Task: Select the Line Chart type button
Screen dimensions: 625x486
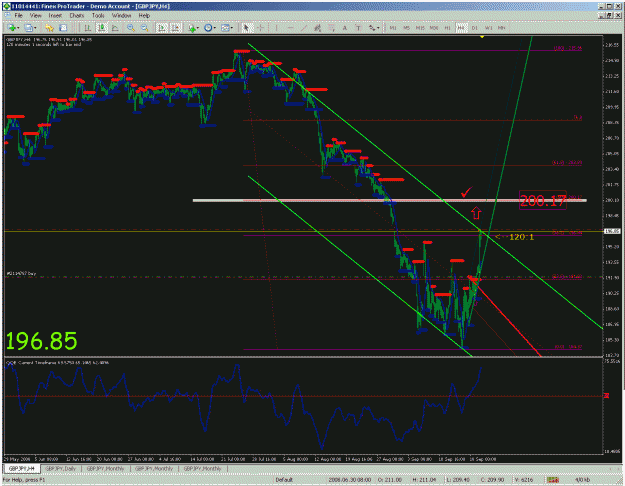Action: [116, 28]
